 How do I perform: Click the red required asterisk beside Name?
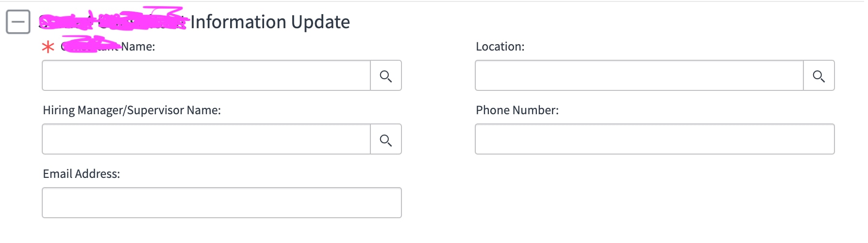pyautogui.click(x=48, y=47)
